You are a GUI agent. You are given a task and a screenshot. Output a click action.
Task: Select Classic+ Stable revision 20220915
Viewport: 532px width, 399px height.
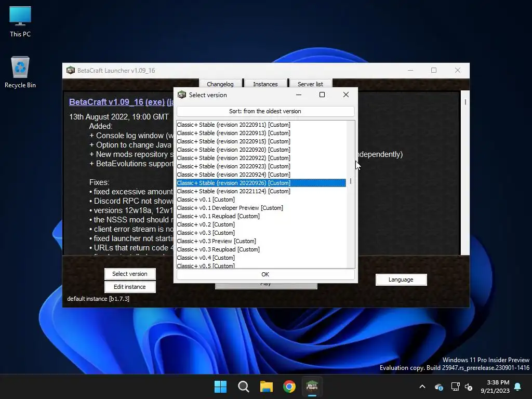pos(261,141)
